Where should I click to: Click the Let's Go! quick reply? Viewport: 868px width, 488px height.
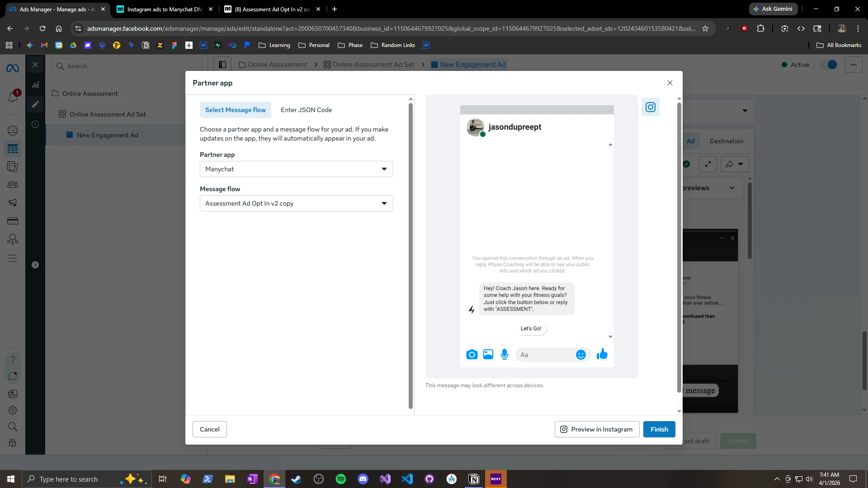click(531, 328)
